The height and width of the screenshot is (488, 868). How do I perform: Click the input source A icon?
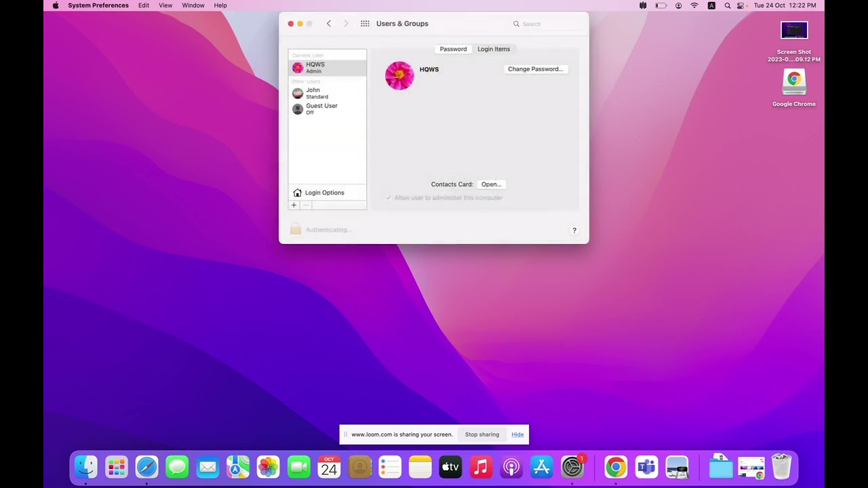(711, 5)
